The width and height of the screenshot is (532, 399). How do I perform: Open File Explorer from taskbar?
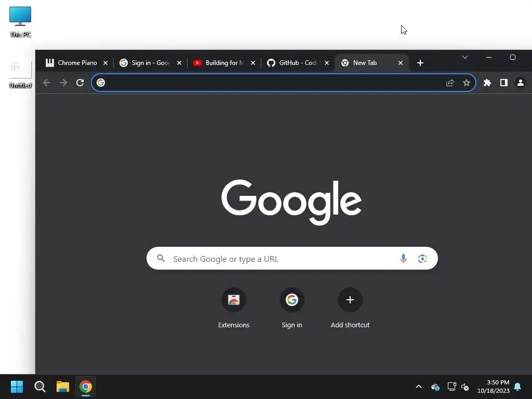point(63,387)
